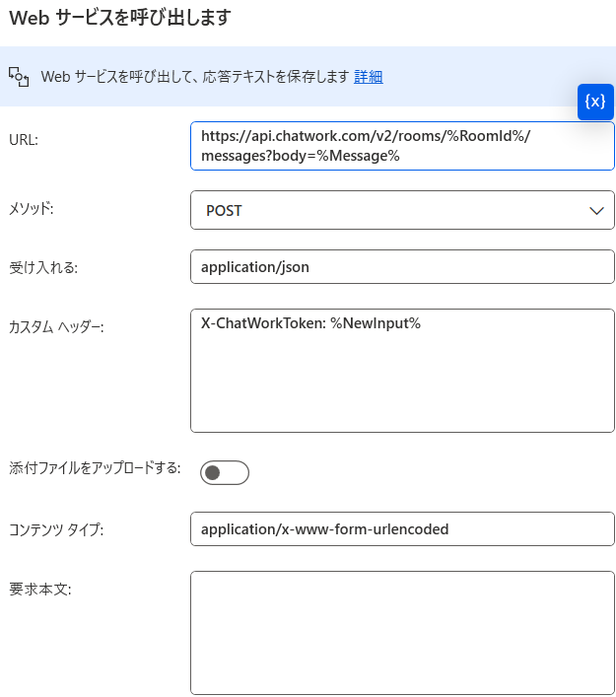Click the banner description about 応答テキストを保存します

(195, 77)
